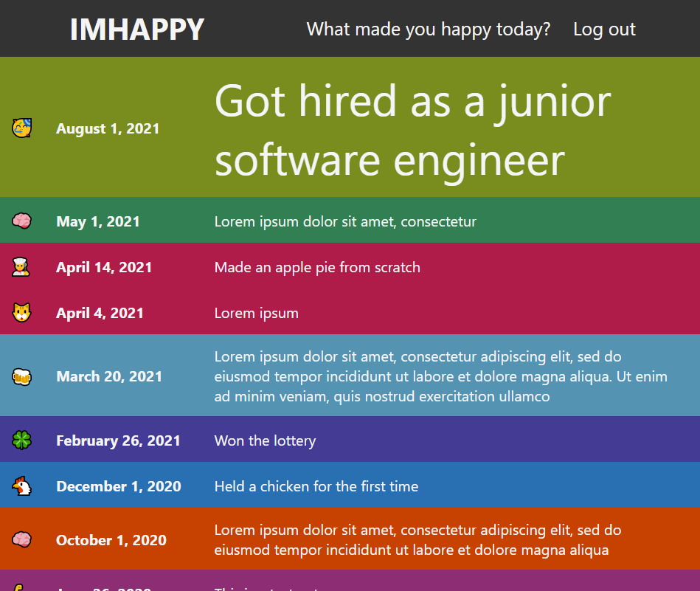Click the brain emoji beside May 1, 2021

click(x=21, y=221)
